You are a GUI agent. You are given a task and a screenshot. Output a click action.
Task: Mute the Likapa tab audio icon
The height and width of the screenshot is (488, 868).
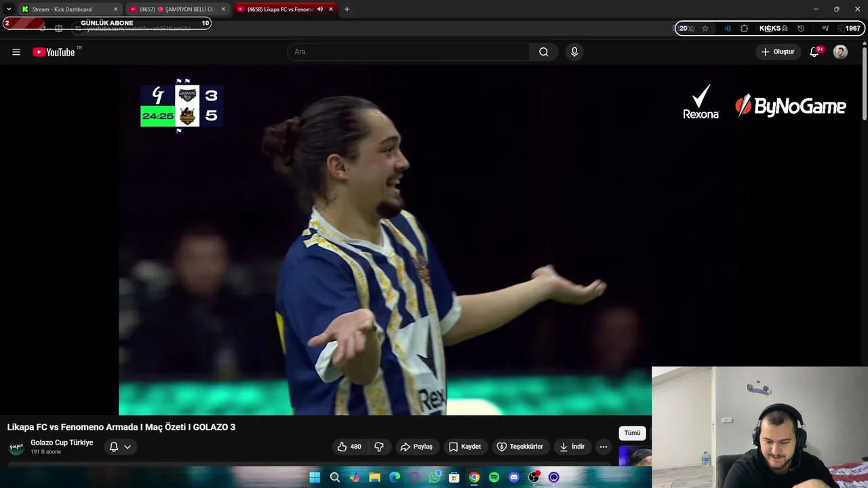click(320, 9)
